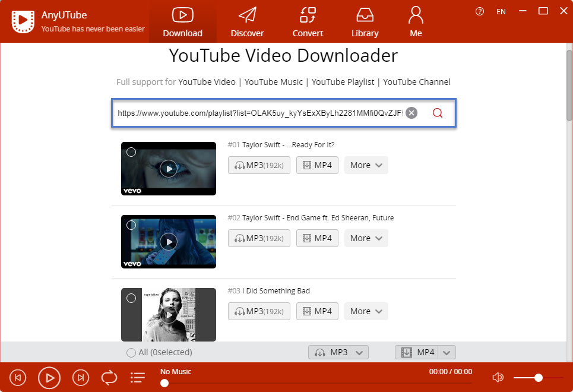Viewport: 573px width, 392px height.
Task: Skip to the previous track
Action: click(18, 378)
